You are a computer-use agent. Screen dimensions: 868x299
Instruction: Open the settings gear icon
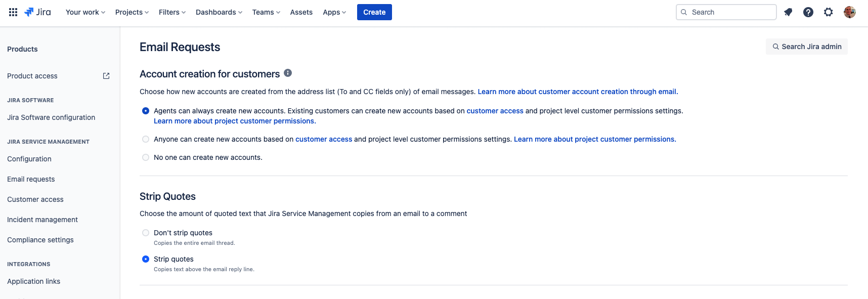[x=828, y=12]
